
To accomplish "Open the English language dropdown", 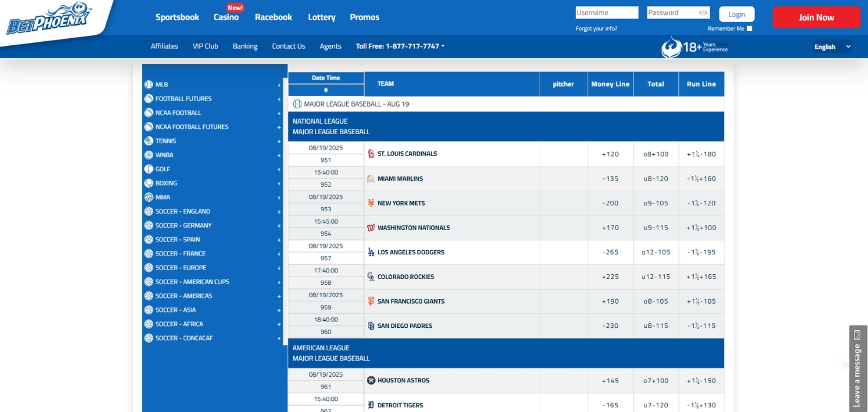I will pos(831,47).
